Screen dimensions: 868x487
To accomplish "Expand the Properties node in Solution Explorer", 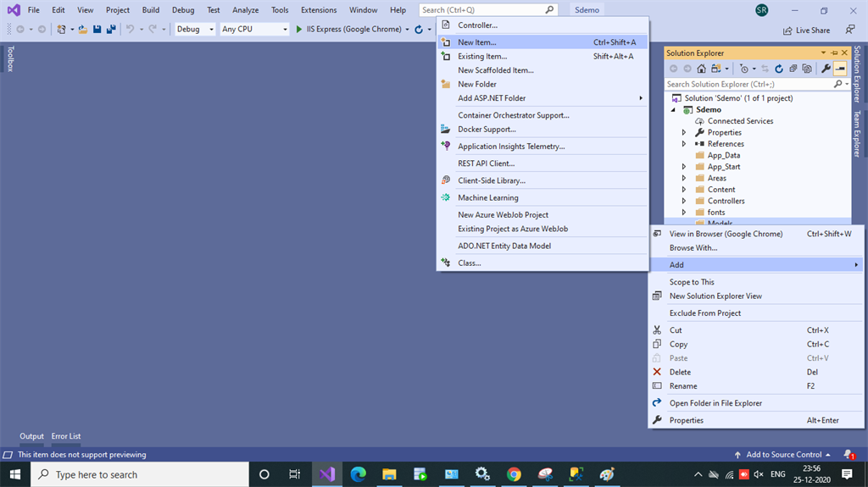I will [684, 132].
